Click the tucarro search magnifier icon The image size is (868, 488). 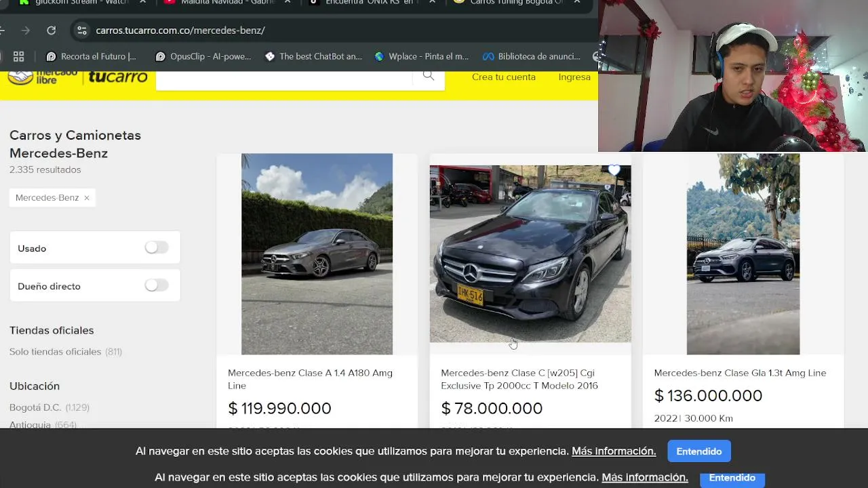click(429, 75)
